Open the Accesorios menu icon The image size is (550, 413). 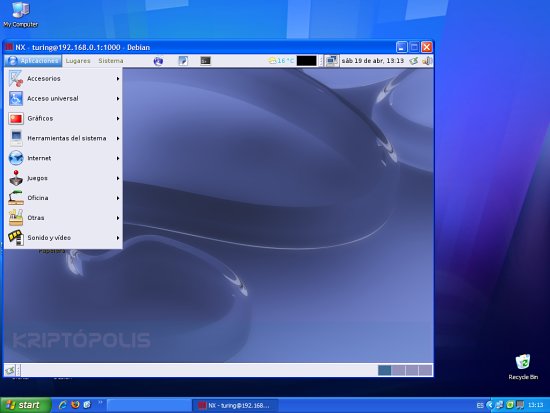[x=16, y=79]
